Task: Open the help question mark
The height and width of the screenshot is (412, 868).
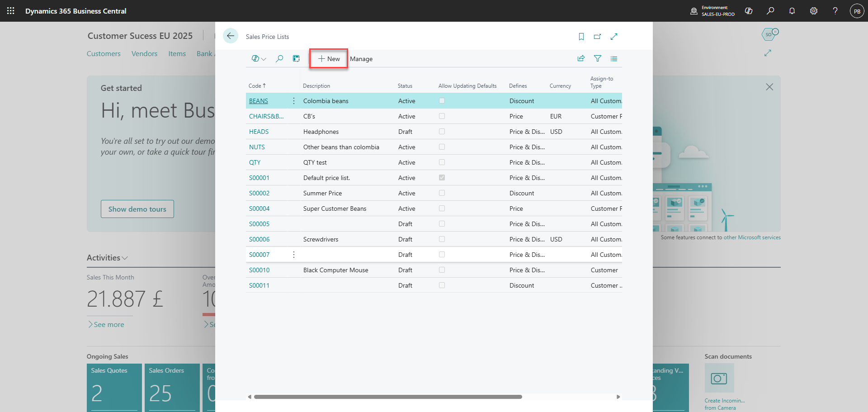Action: pos(835,11)
